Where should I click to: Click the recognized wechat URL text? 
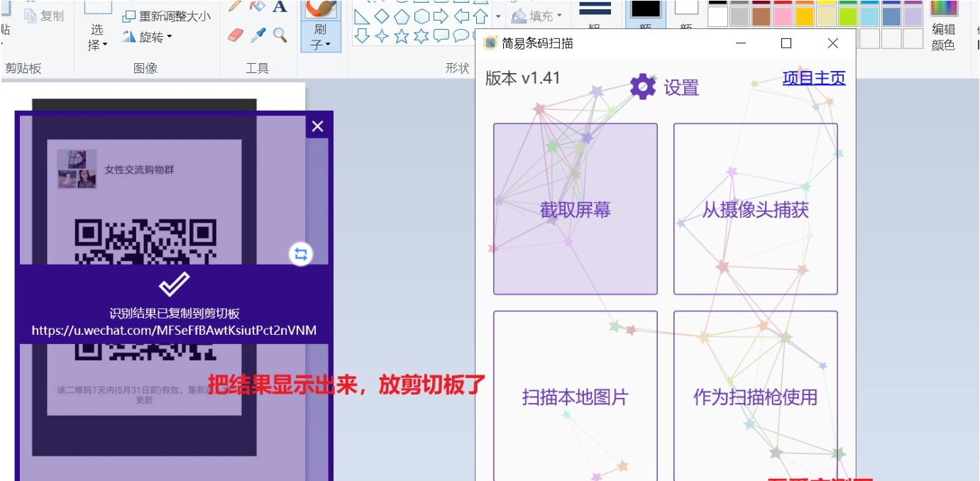click(x=174, y=331)
